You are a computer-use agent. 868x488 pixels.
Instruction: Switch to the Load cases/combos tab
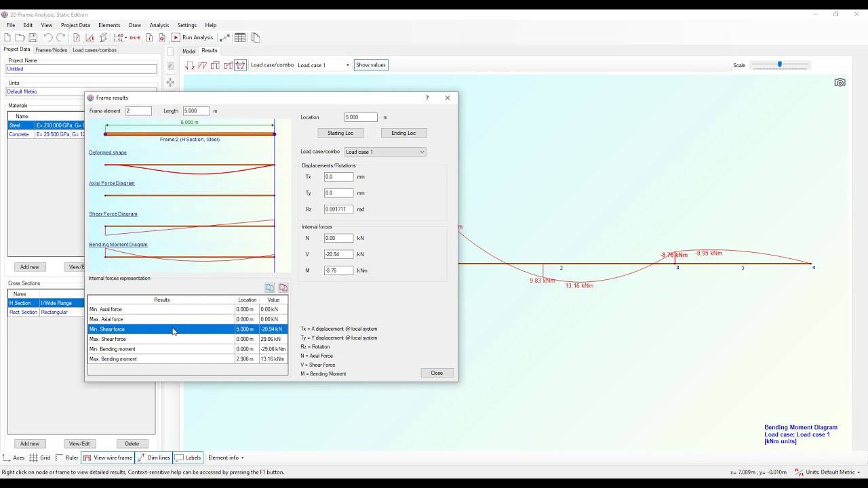pos(94,50)
